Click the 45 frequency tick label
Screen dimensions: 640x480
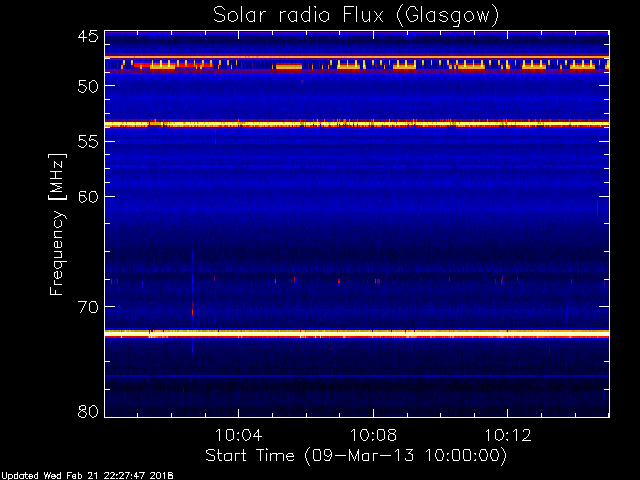pos(88,36)
